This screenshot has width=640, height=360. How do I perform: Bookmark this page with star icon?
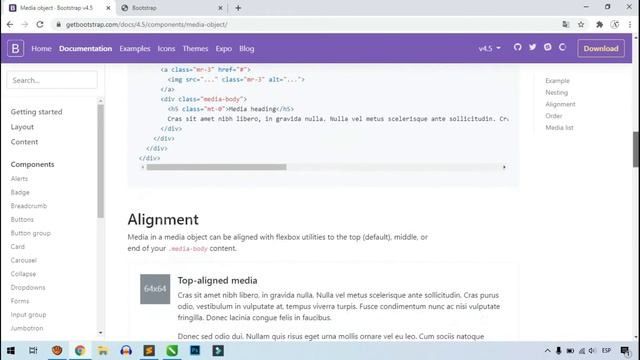click(x=581, y=24)
